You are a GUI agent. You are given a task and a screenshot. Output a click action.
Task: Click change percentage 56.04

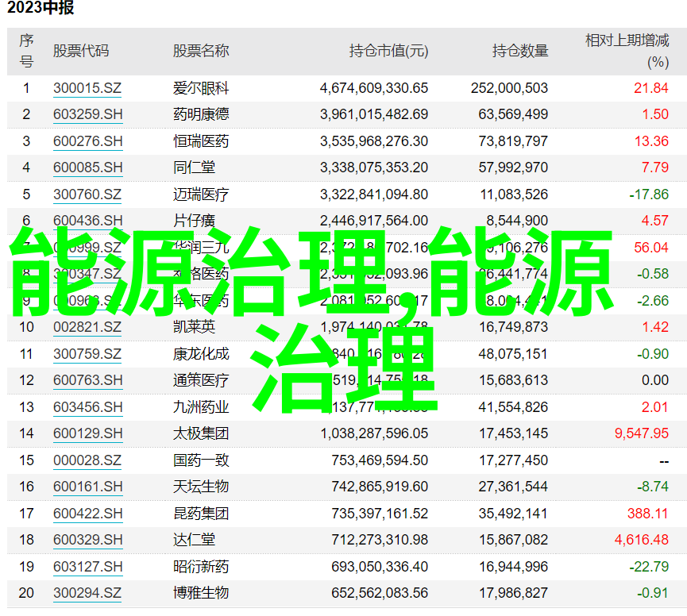click(x=651, y=248)
